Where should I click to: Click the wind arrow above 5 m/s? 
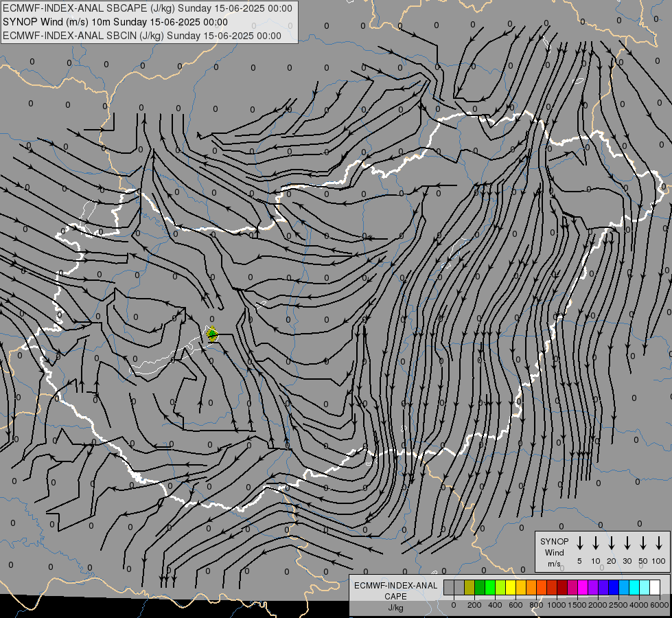tap(579, 543)
